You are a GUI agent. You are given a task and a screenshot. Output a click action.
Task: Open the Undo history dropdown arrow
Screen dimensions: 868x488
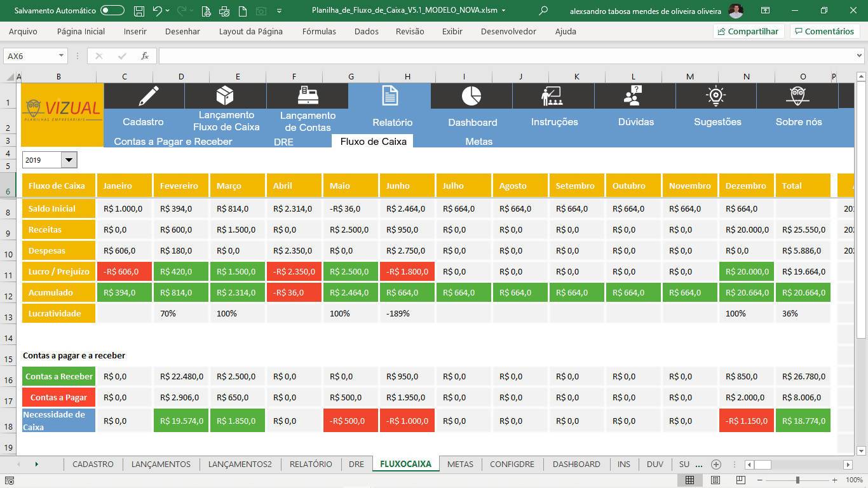[167, 11]
